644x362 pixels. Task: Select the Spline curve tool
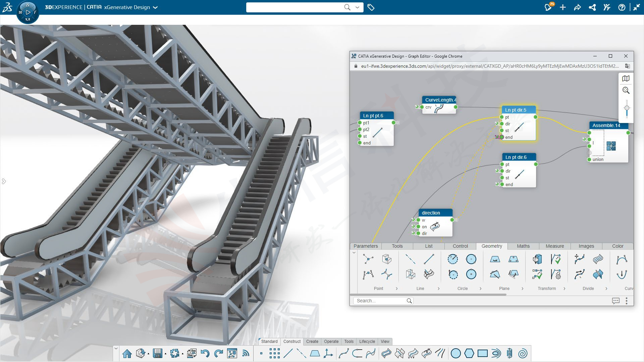coord(344,353)
